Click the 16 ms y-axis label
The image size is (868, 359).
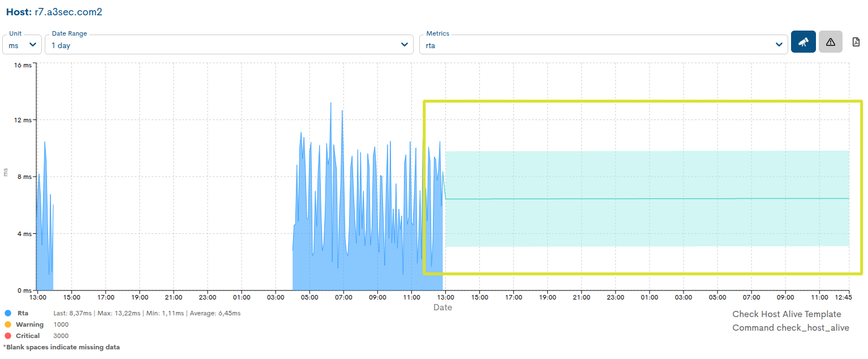click(x=23, y=65)
